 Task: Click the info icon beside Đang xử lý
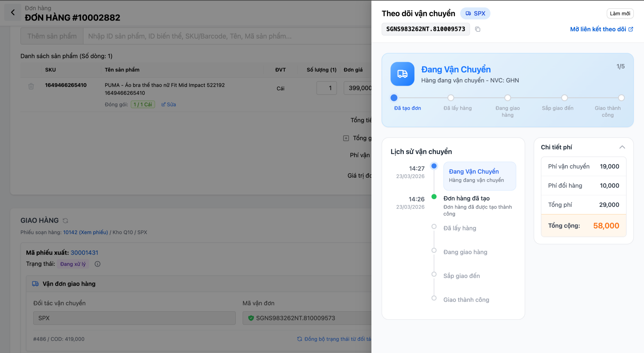coord(97,264)
